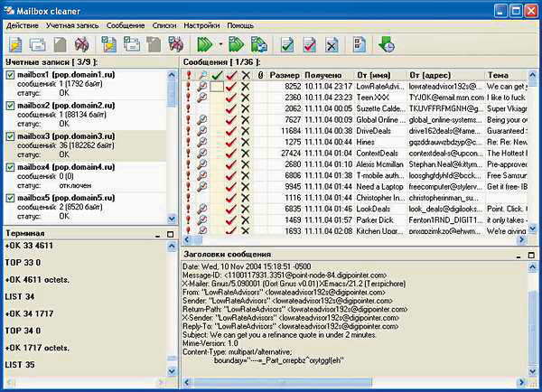Sort by the От (адрес) column header

[x=446, y=75]
